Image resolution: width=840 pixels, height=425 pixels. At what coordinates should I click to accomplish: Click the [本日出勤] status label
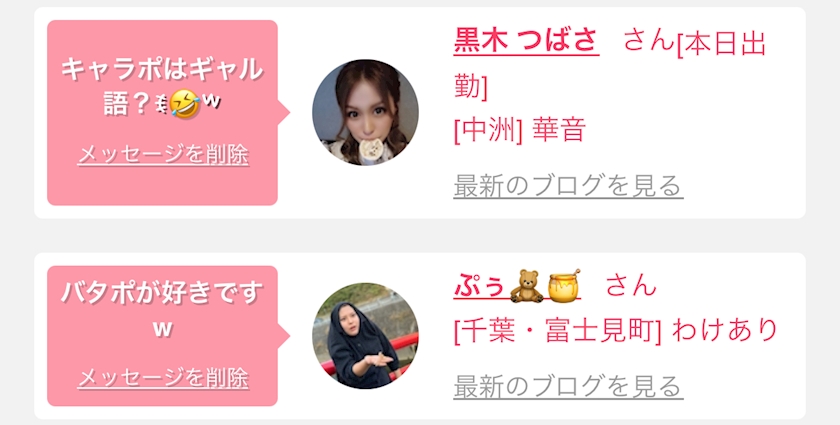(610, 64)
